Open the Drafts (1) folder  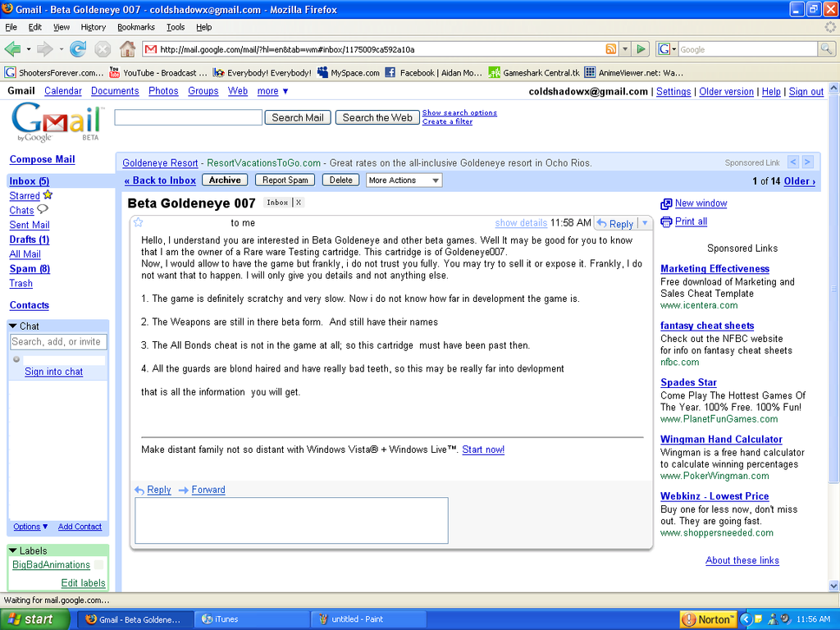30,240
